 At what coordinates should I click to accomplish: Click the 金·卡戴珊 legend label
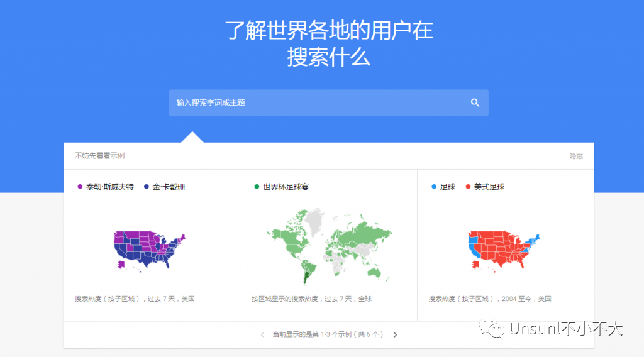[169, 187]
